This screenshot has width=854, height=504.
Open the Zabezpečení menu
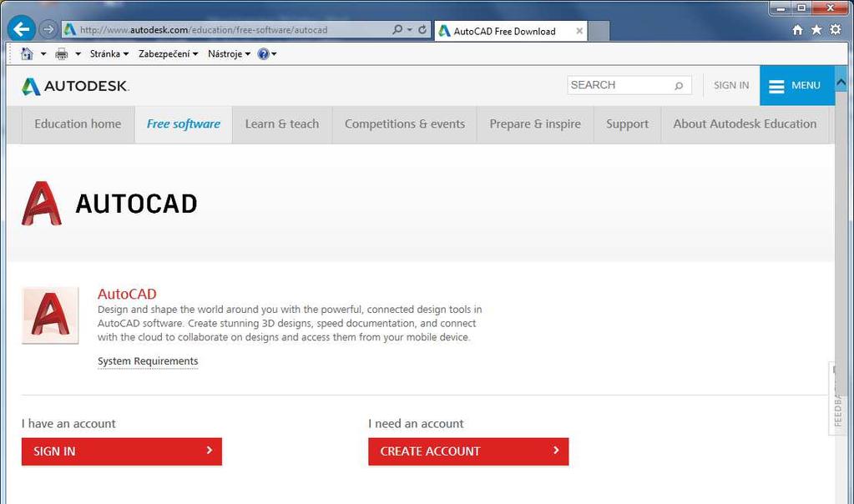(x=168, y=54)
